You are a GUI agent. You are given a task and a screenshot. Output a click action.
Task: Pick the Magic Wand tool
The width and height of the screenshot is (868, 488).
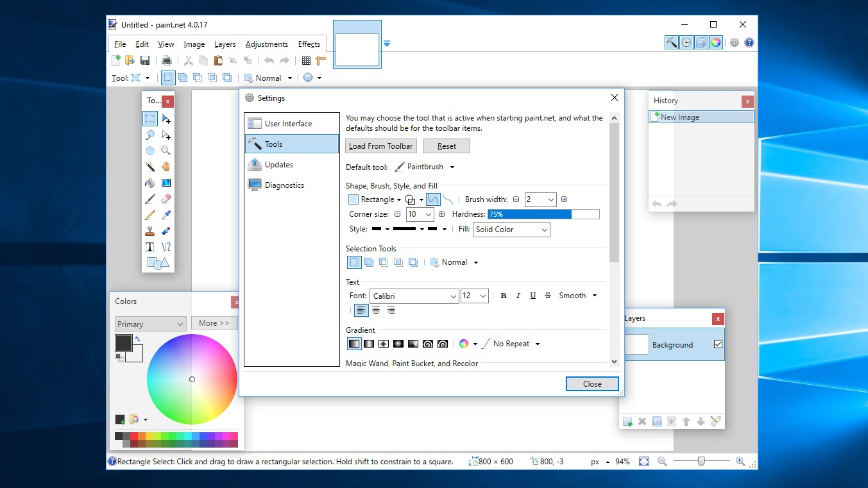pyautogui.click(x=149, y=167)
